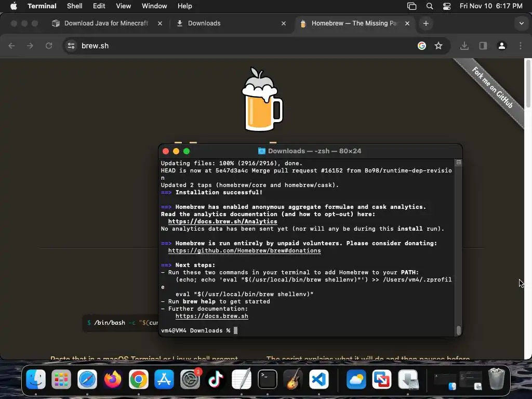Open Control Center in menu bar
The height and width of the screenshot is (399, 532).
[447, 6]
